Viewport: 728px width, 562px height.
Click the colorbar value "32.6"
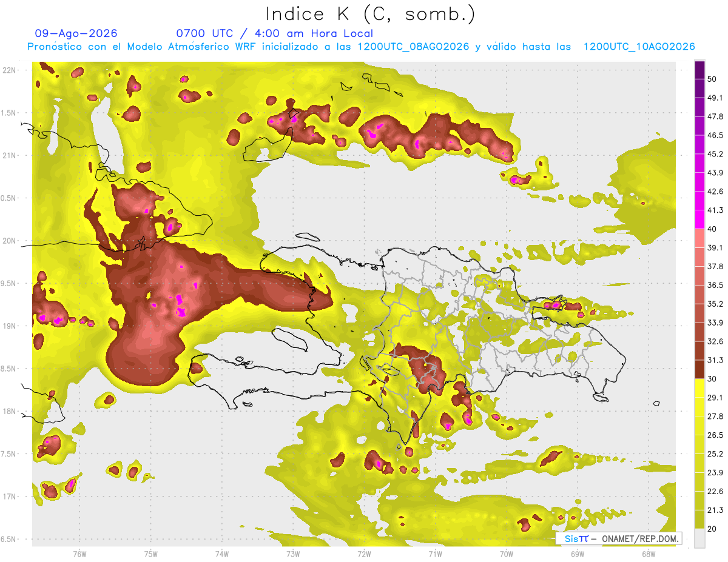point(715,341)
